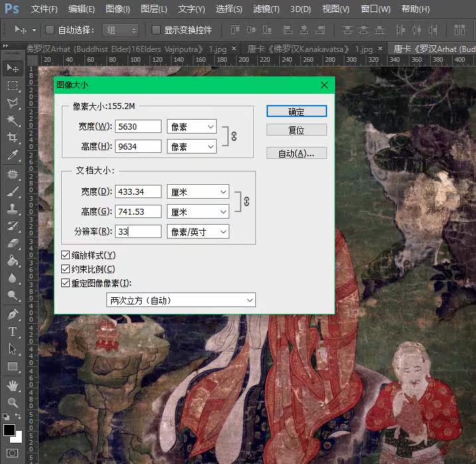Select the Pen tool
Screen dimensions: 476x464
13,314
